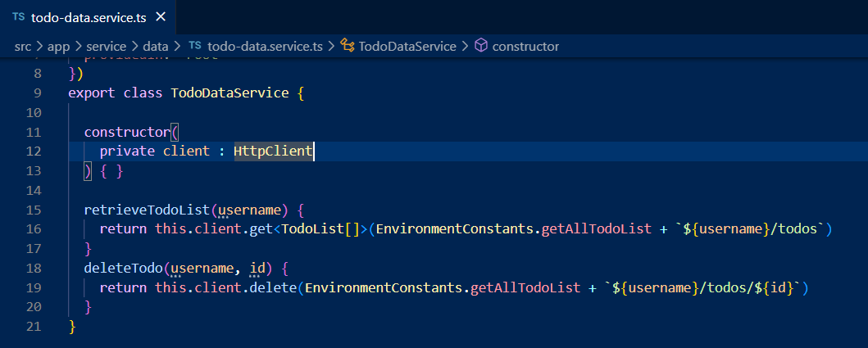Image resolution: width=868 pixels, height=348 pixels.
Task: Click the class symbol icon beside TodoDataService breadcrumb
Action: click(347, 47)
